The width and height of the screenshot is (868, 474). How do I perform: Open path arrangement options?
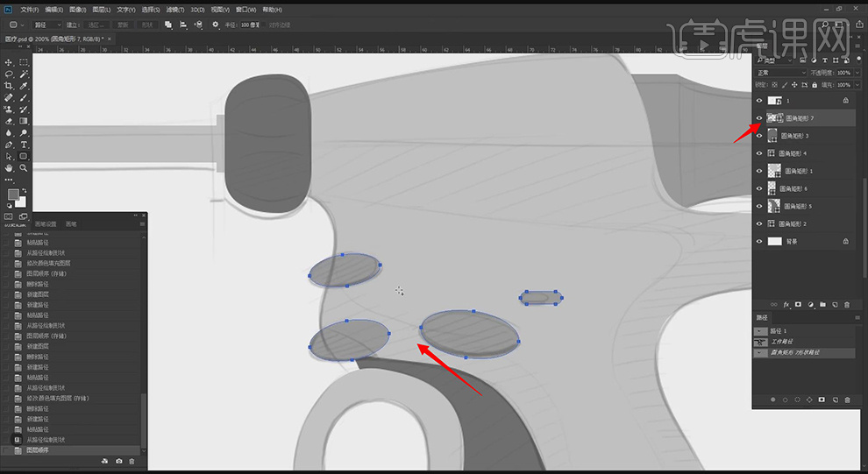click(x=198, y=25)
